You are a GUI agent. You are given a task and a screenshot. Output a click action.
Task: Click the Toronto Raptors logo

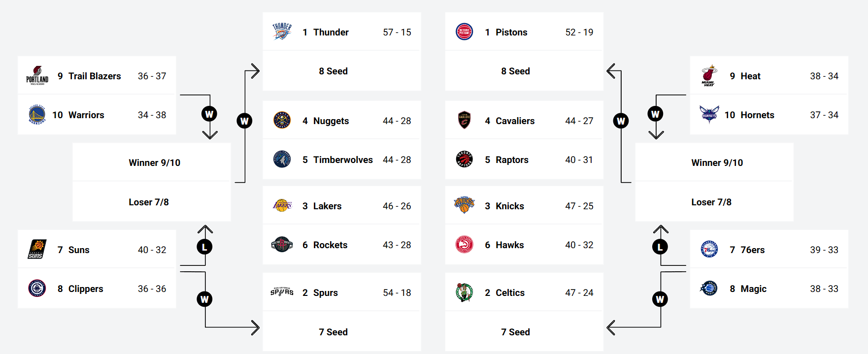coord(464,159)
